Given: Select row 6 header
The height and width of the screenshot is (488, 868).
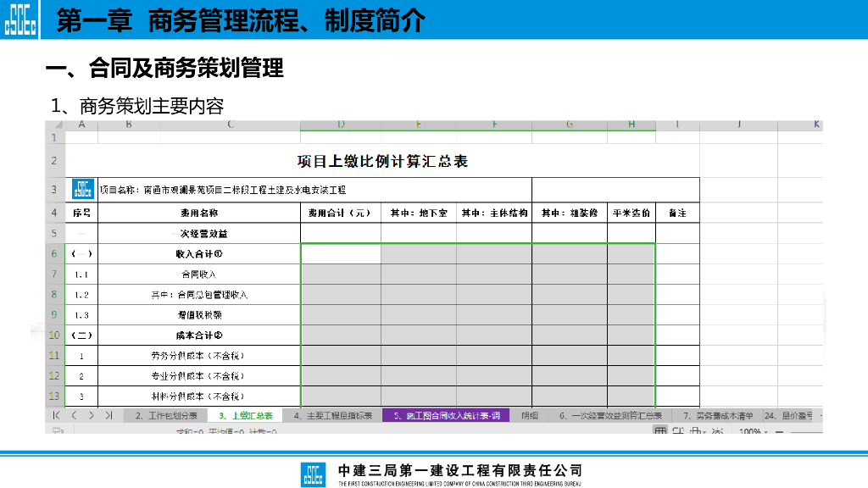Looking at the screenshot, I should click(x=54, y=253).
